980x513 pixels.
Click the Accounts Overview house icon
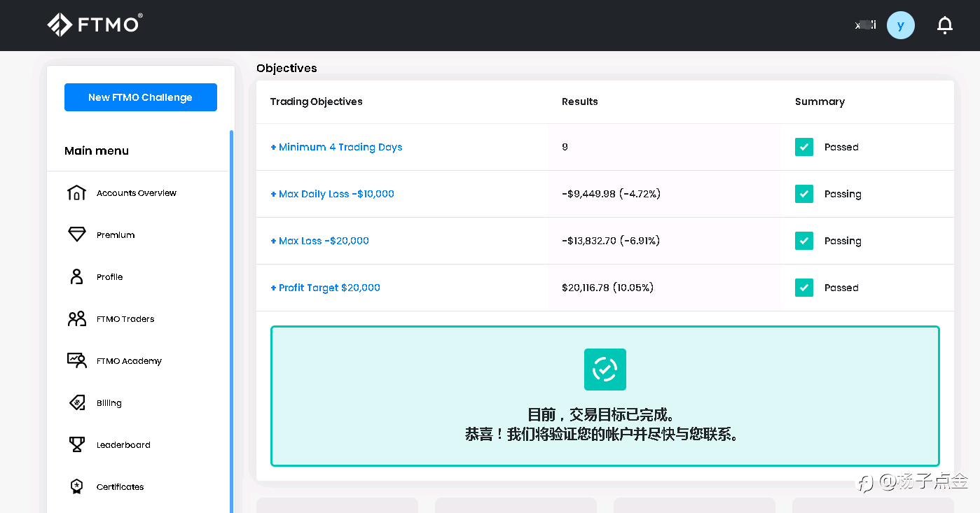tap(76, 193)
